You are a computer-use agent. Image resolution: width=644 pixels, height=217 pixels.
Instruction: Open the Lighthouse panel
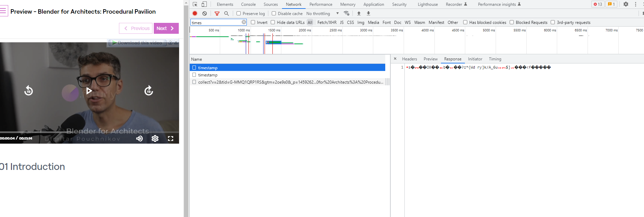coord(428,4)
